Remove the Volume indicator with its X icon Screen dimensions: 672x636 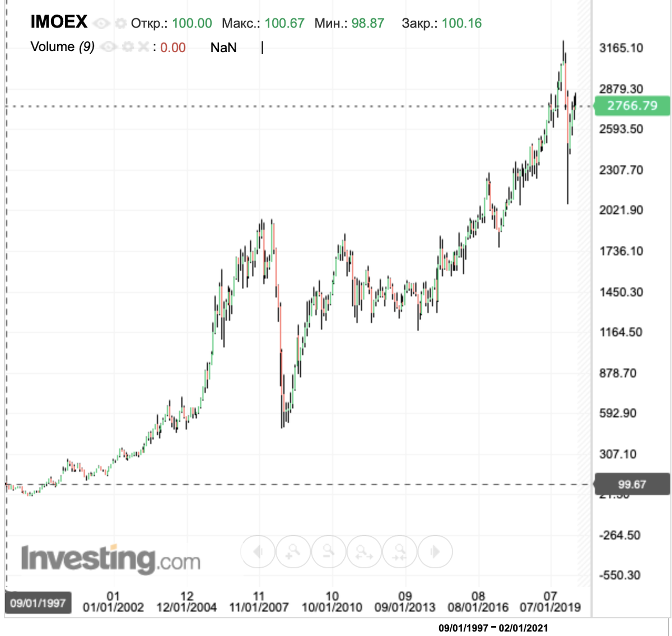[143, 47]
